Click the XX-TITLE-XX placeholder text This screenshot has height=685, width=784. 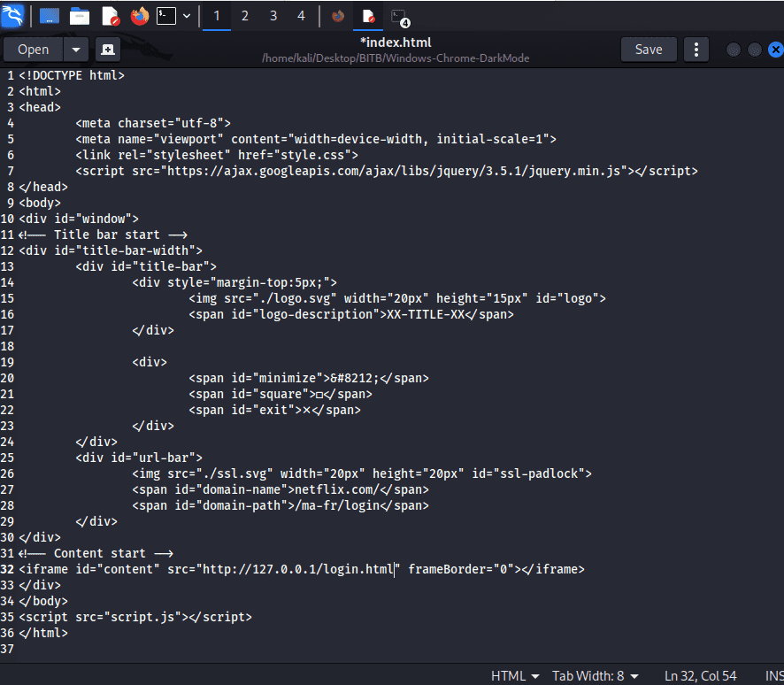426,314
